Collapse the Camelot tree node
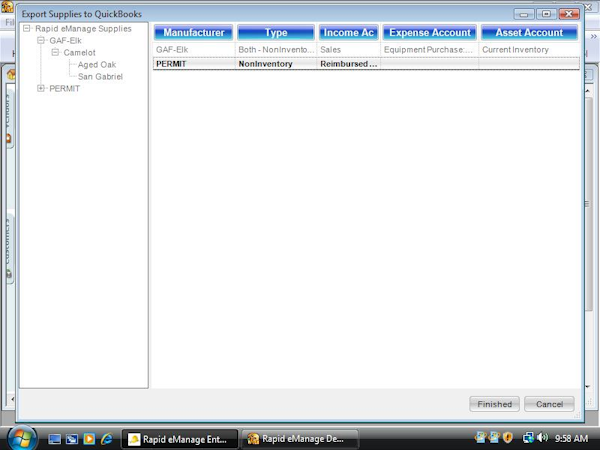The width and height of the screenshot is (600, 450). [55, 52]
